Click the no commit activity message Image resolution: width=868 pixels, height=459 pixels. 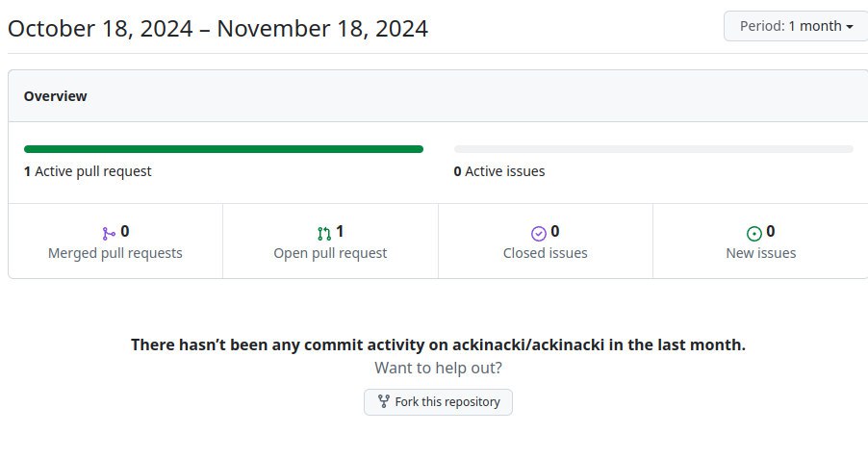click(438, 344)
